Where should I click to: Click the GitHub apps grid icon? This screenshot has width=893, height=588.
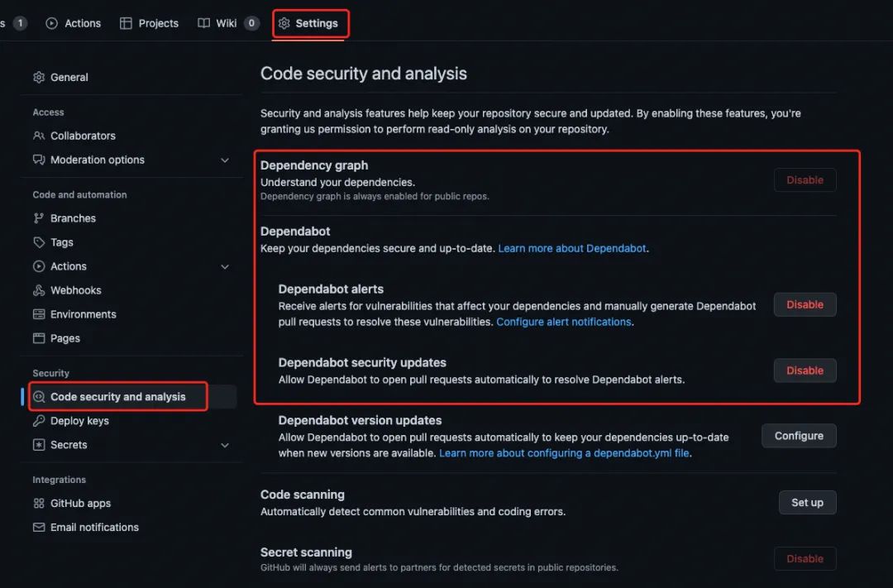click(39, 503)
